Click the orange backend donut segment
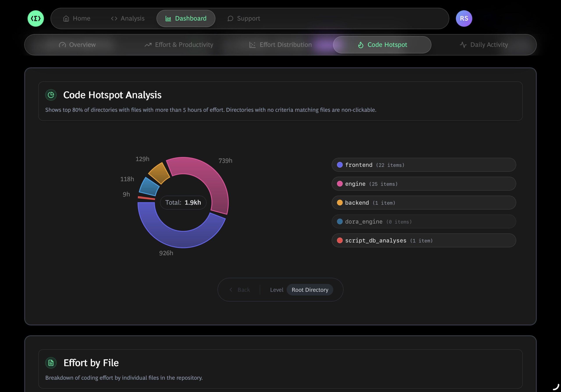 (160, 173)
